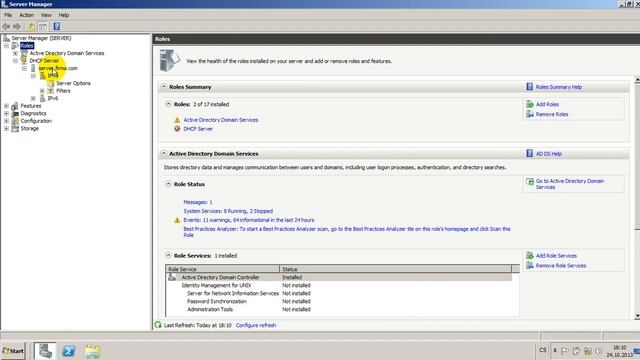Expand the Features tree node

pyautogui.click(x=7, y=106)
